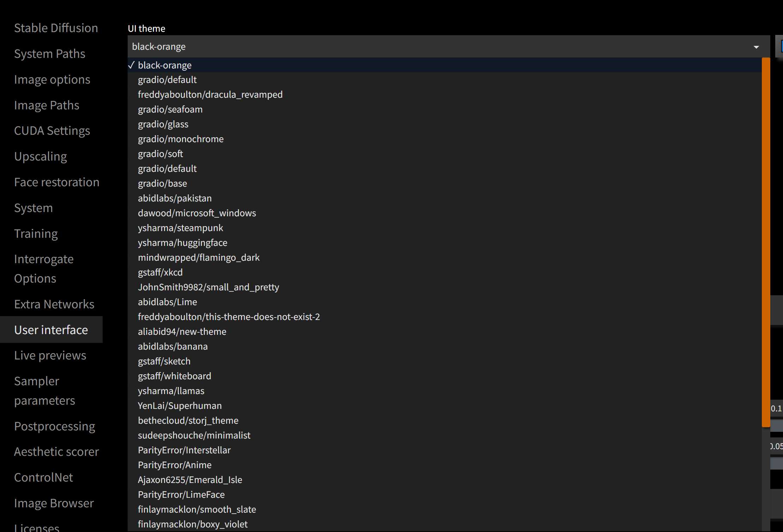Pick YenLai/Superhuman theme

445,406
